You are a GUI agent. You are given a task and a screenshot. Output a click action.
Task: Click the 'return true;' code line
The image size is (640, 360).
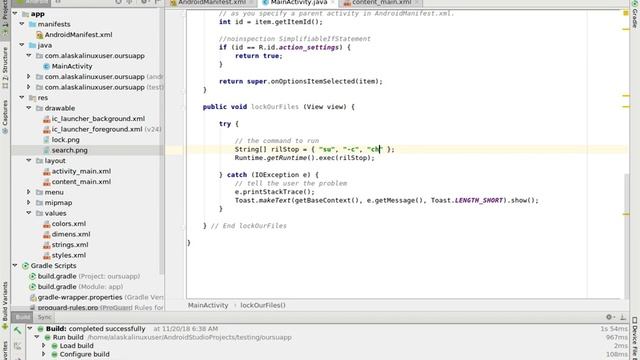259,56
